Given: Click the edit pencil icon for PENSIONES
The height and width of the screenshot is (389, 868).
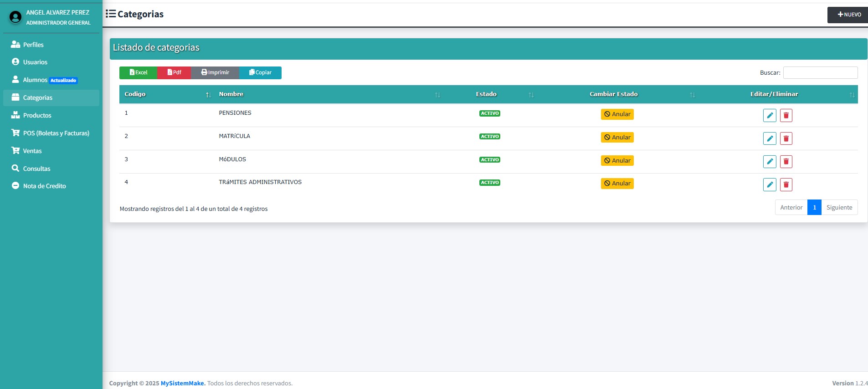Looking at the screenshot, I should pos(769,115).
